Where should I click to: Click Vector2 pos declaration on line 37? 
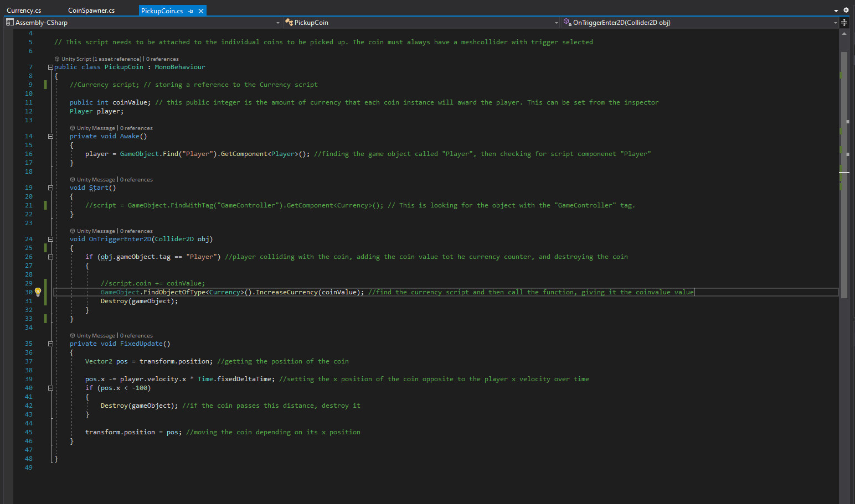106,361
